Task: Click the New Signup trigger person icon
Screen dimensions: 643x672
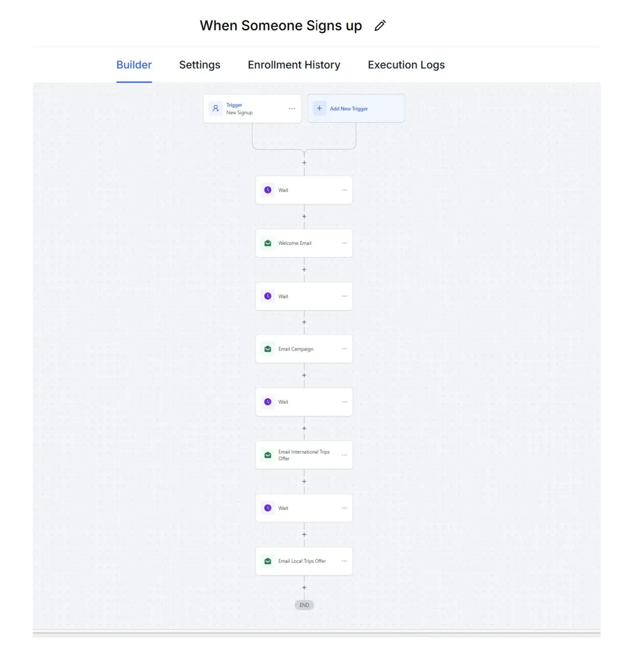Action: tap(215, 108)
